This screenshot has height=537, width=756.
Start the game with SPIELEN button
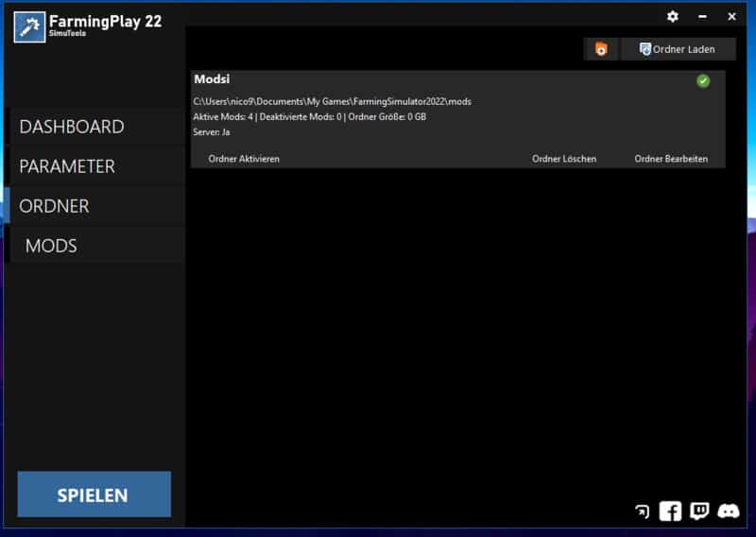94,494
